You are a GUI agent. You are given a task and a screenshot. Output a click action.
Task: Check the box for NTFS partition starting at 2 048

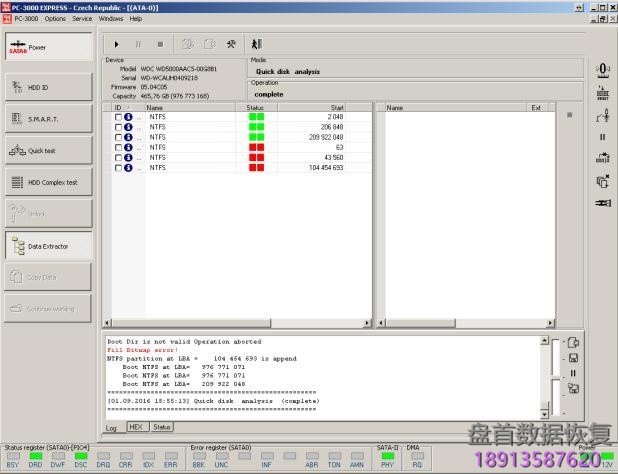point(118,117)
